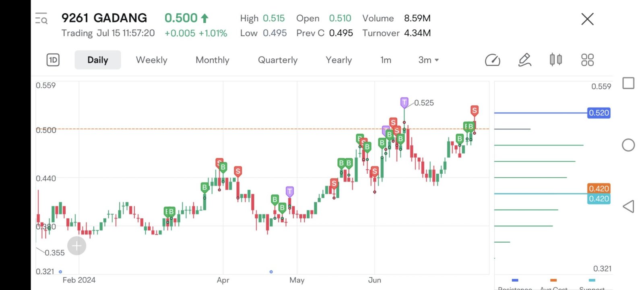Image resolution: width=644 pixels, height=290 pixels.
Task: Open the speedometer indicator icon
Action: click(x=492, y=60)
